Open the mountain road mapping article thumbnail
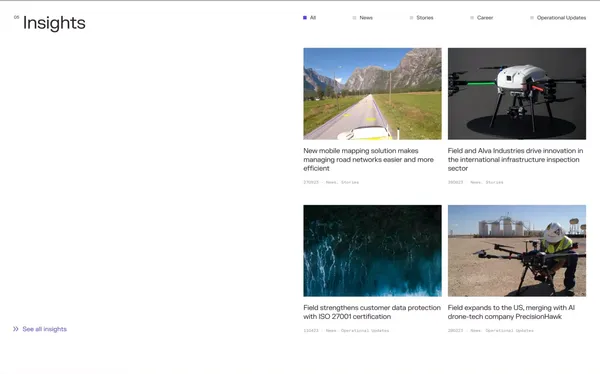Screen dimensions: 600x374 (x=372, y=94)
